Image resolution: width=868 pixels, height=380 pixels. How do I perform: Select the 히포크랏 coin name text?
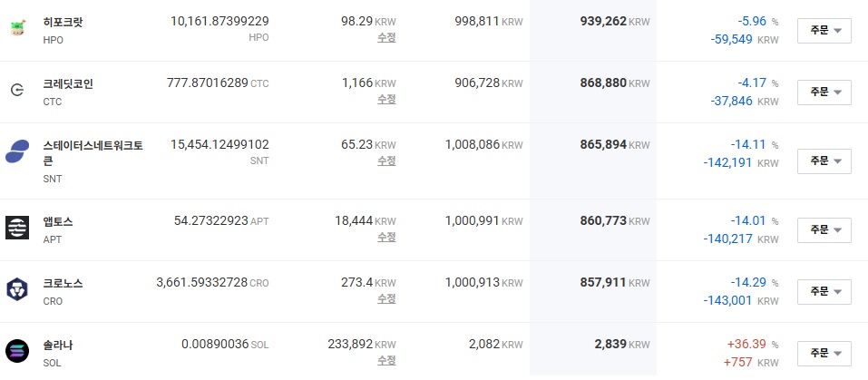63,23
